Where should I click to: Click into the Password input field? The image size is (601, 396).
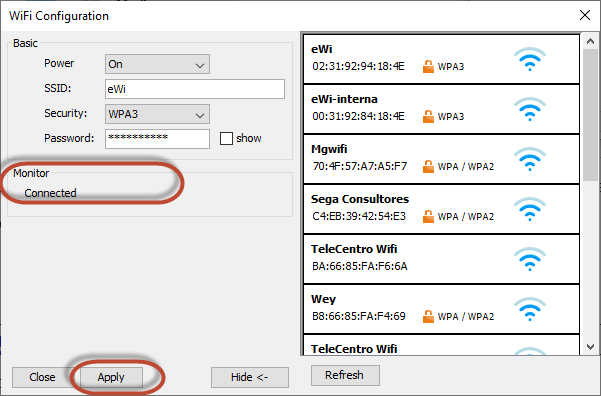157,138
